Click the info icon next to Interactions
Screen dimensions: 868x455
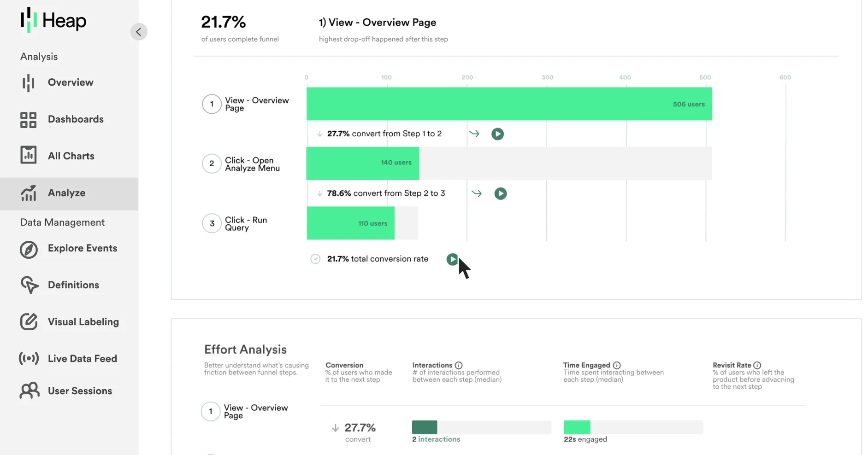point(459,365)
